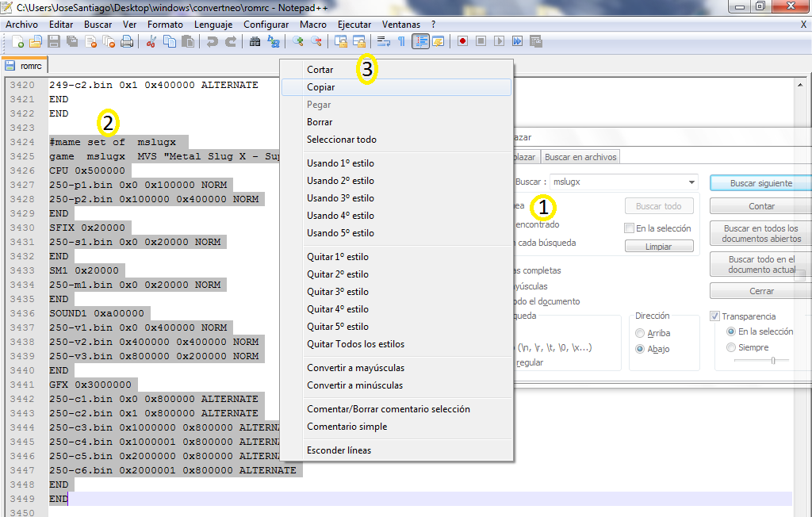812x517 pixels.
Task: Click 'Buscar todo en el documento actual'
Action: pyautogui.click(x=760, y=264)
